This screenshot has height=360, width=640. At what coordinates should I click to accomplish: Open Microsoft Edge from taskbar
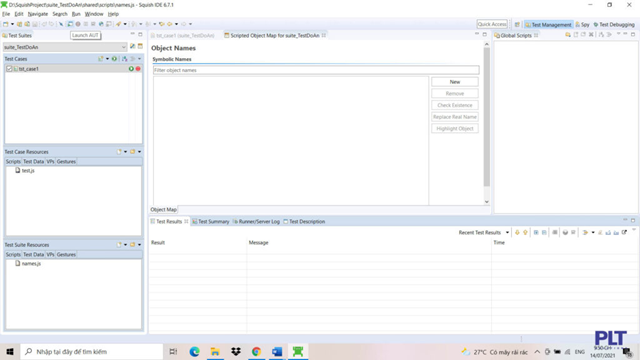pos(194,351)
